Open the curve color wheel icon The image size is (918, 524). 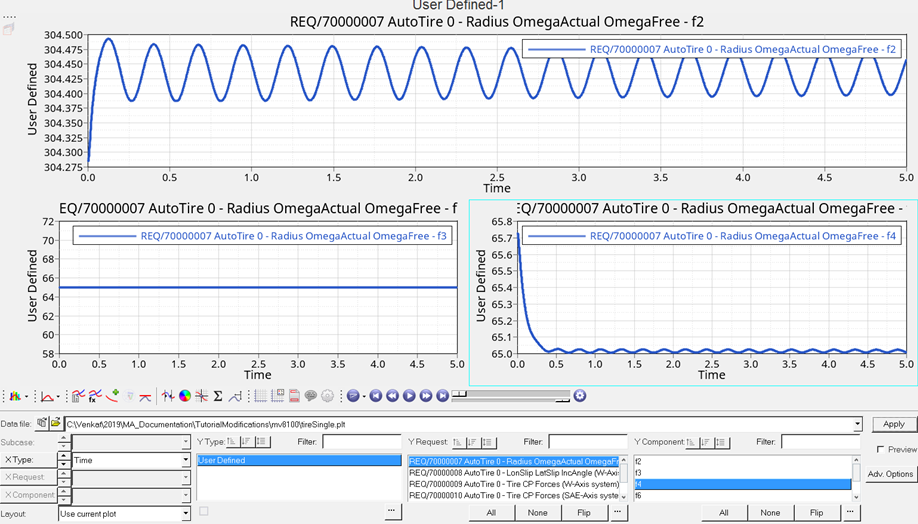pos(184,397)
